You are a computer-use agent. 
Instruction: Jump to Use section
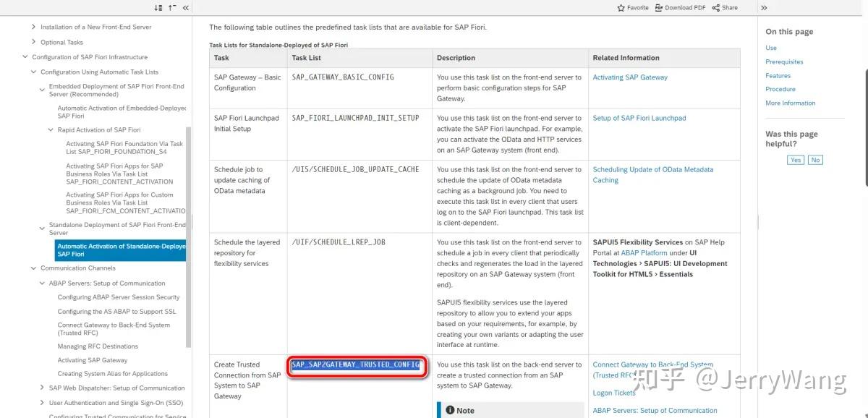pos(771,48)
